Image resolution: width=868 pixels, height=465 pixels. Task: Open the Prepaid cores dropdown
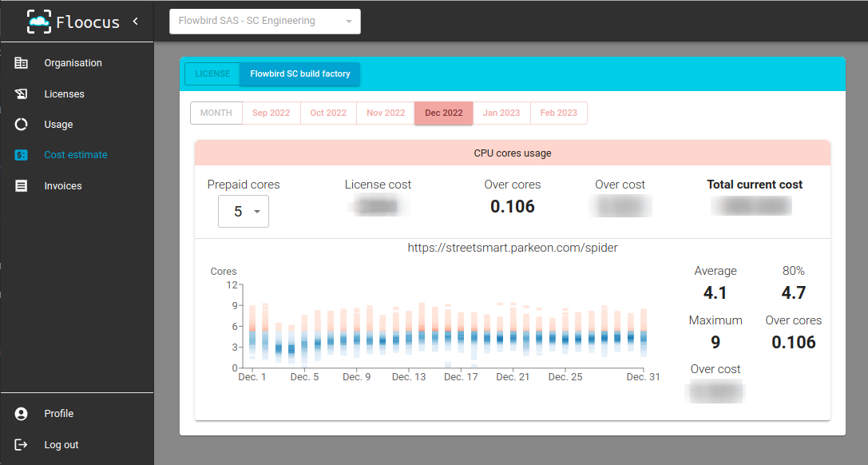click(x=244, y=211)
